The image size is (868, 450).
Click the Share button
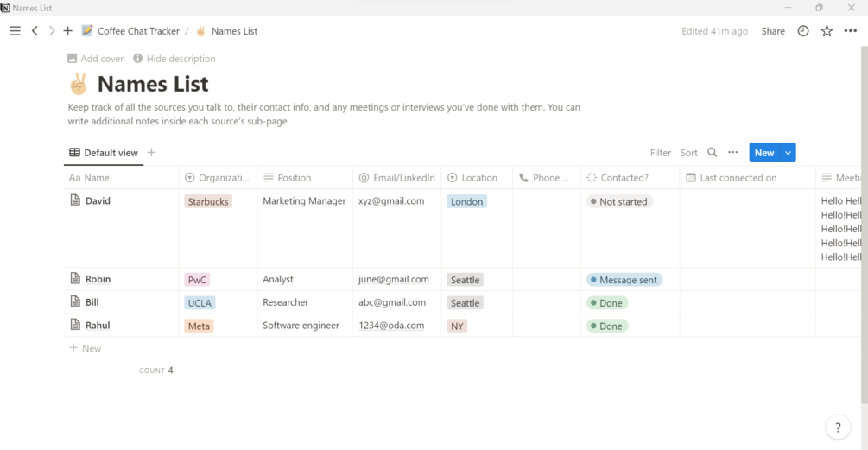pyautogui.click(x=773, y=31)
